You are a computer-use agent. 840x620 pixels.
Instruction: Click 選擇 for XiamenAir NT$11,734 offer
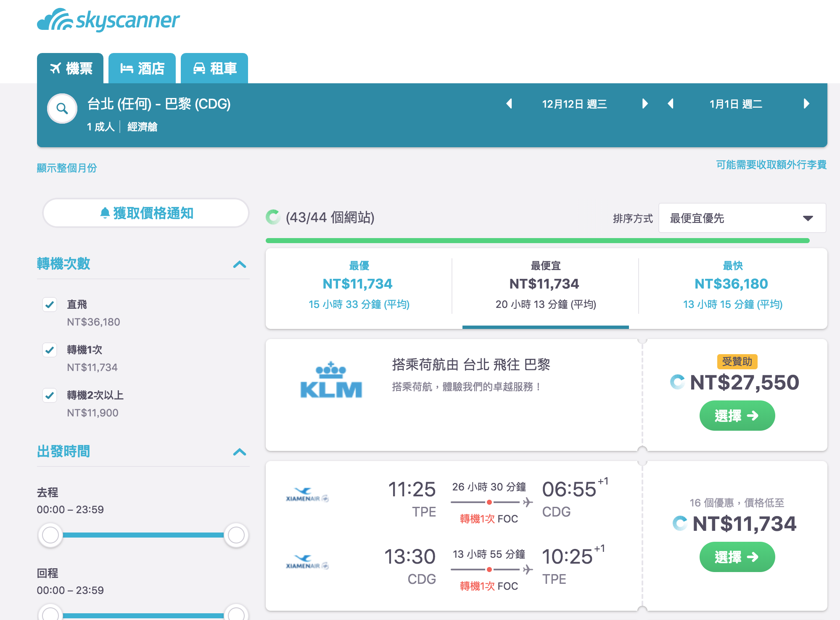click(737, 557)
